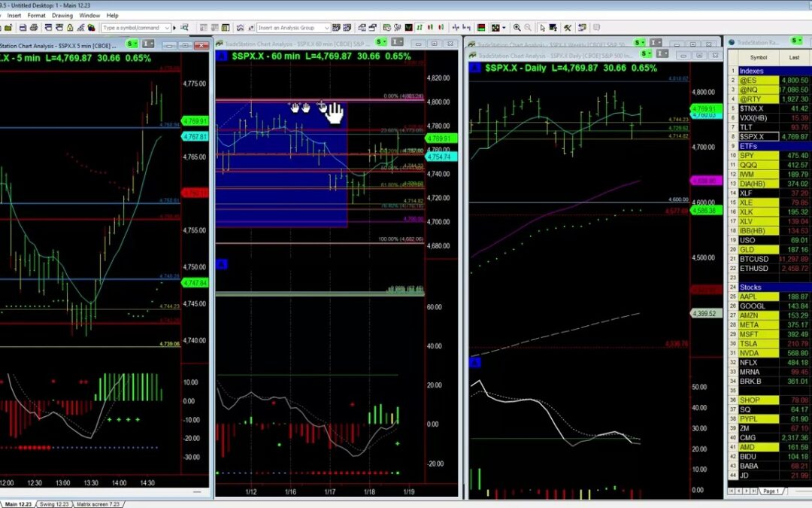Click the red and green striped toolbar icon
812x508 pixels.
[481, 28]
